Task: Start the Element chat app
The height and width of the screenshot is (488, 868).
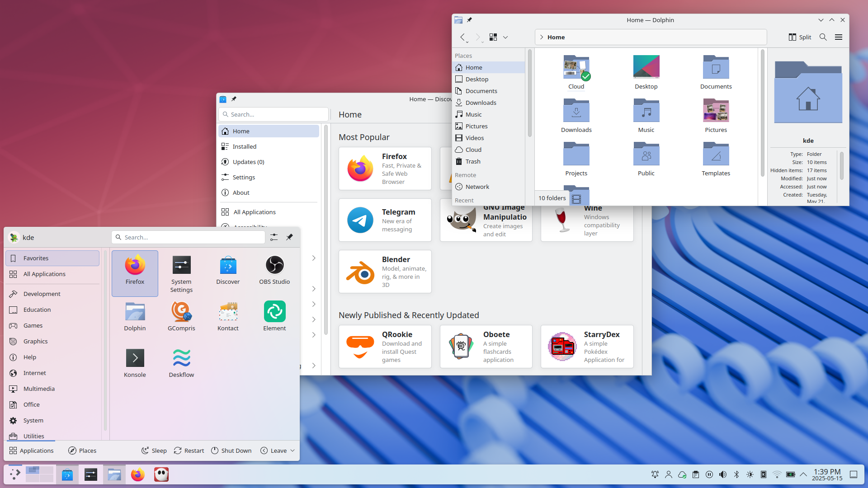Action: click(274, 317)
